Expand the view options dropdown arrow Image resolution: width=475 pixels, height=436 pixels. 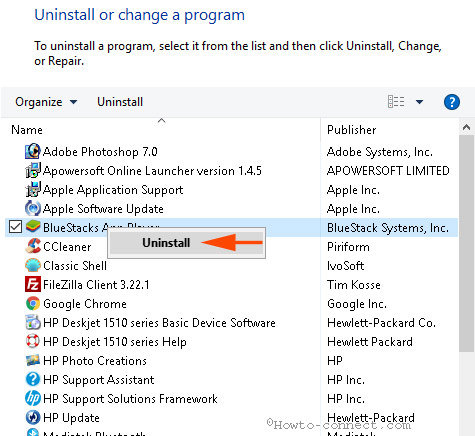point(419,102)
